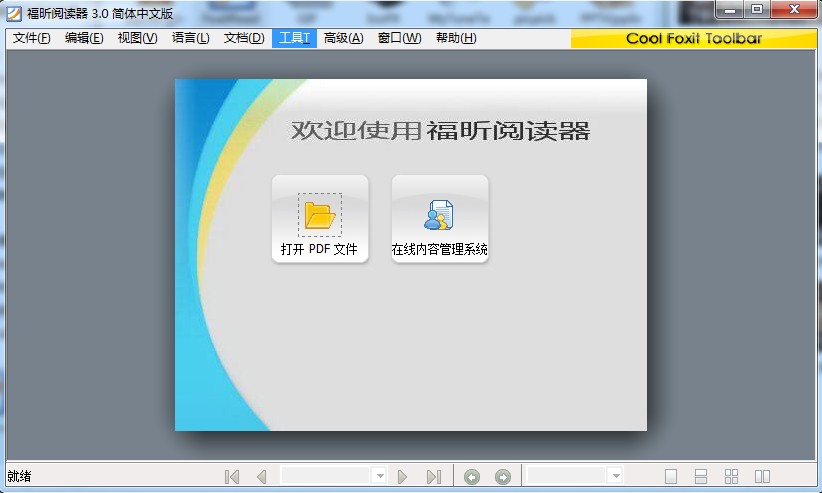The height and width of the screenshot is (493, 822).
Task: Click the page number input field
Action: [326, 476]
